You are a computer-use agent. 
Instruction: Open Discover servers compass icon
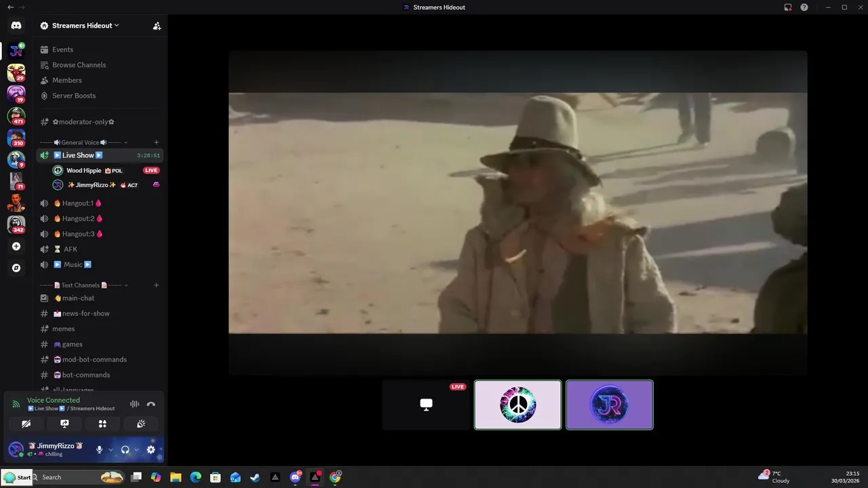(x=16, y=268)
